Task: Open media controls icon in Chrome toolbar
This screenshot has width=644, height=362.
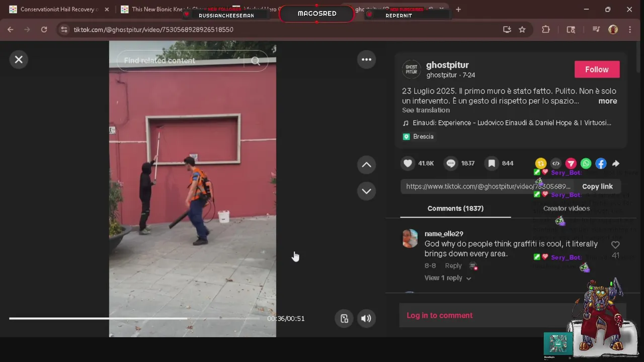Action: tap(596, 30)
